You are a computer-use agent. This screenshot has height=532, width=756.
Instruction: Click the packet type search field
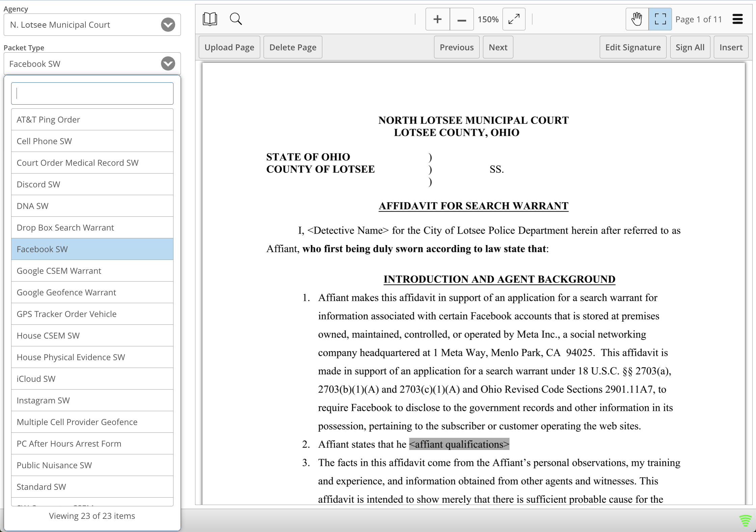tap(92, 94)
